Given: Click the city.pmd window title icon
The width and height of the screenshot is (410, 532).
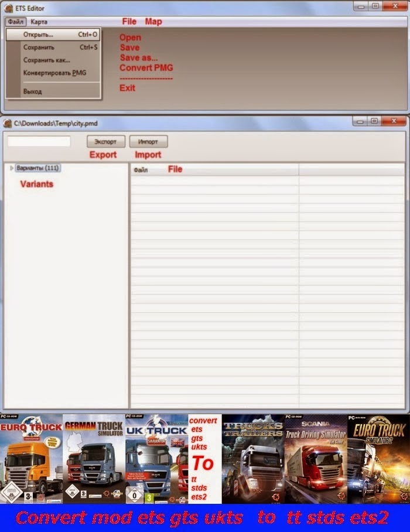Looking at the screenshot, I should pos(8,124).
